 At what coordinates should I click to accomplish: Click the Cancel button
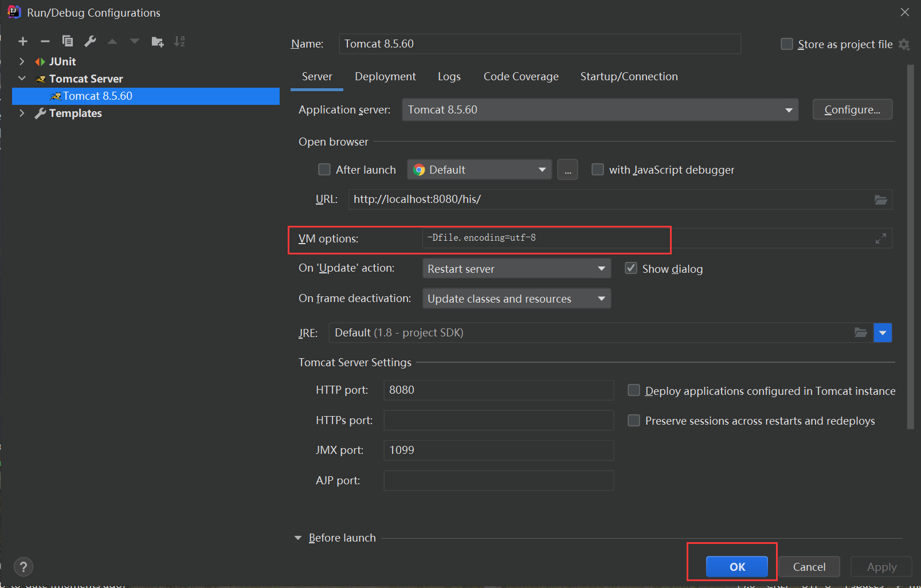click(x=809, y=567)
